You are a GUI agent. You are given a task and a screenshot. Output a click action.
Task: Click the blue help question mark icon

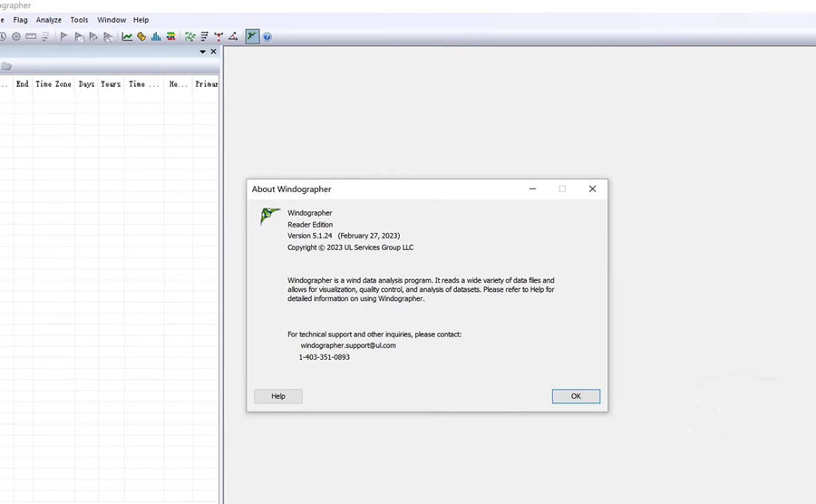tap(267, 37)
